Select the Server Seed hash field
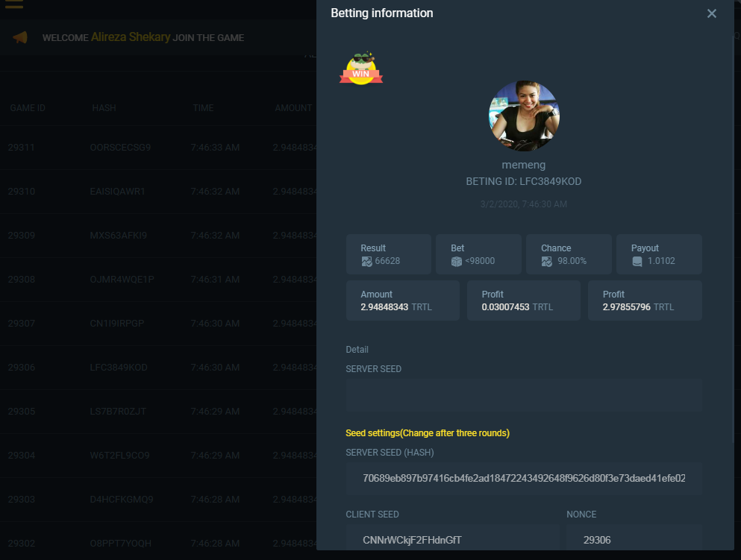This screenshot has width=741, height=560. pyautogui.click(x=524, y=478)
